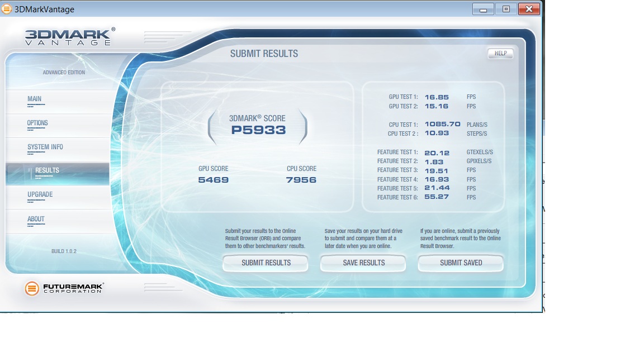Click the Feature Test 5 value 21.44

[437, 188]
